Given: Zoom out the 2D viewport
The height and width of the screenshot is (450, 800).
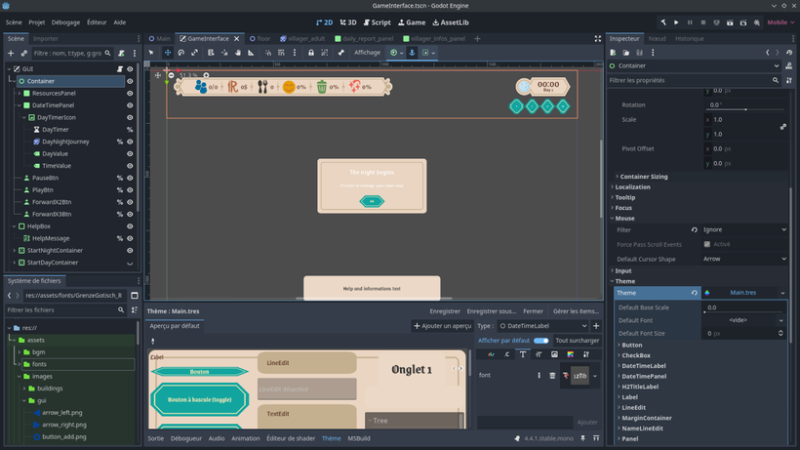Looking at the screenshot, I should coord(171,75).
